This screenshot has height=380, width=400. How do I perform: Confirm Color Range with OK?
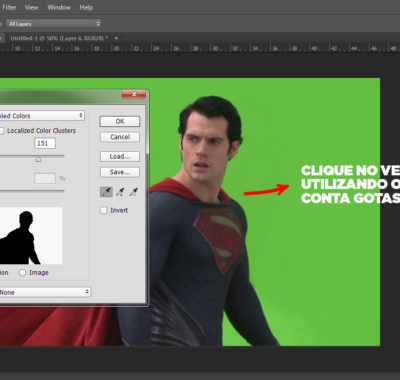pyautogui.click(x=120, y=121)
